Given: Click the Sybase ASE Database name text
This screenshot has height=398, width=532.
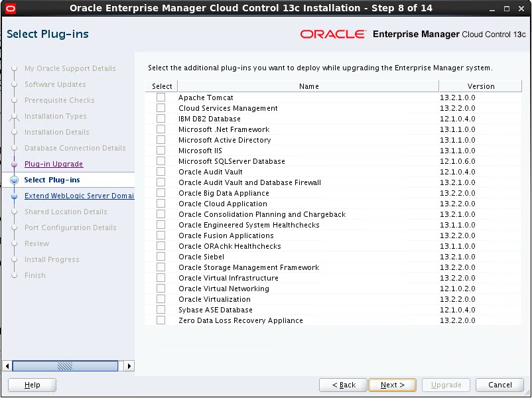Looking at the screenshot, I should click(216, 310).
